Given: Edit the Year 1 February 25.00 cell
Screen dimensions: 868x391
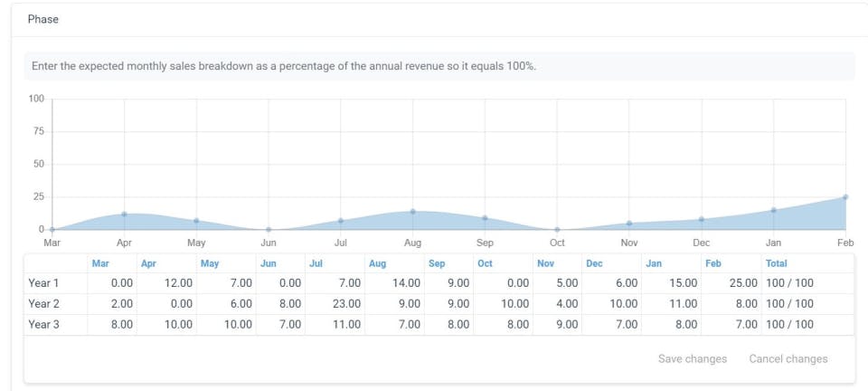Looking at the screenshot, I should point(731,283).
